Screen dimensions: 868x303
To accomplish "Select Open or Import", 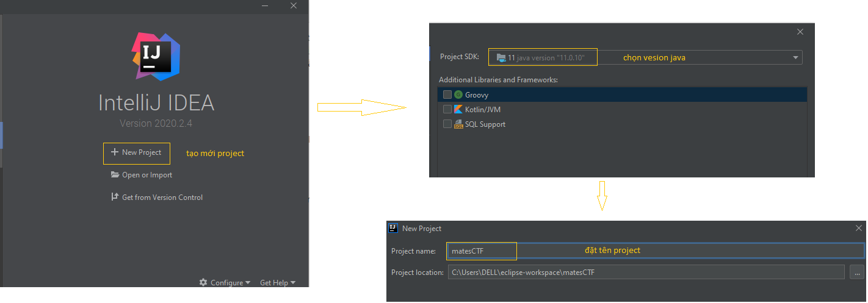I will coord(147,175).
